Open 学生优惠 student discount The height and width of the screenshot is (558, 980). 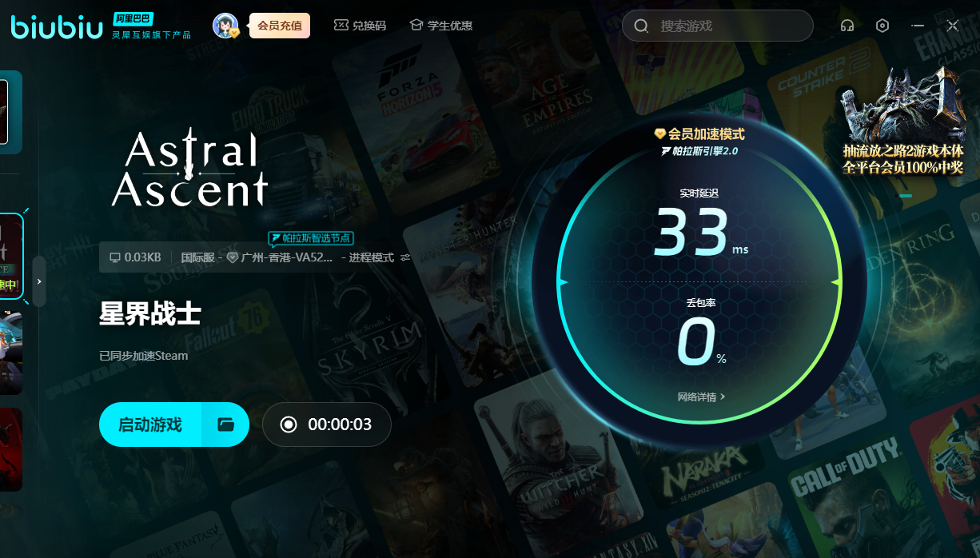441,26
